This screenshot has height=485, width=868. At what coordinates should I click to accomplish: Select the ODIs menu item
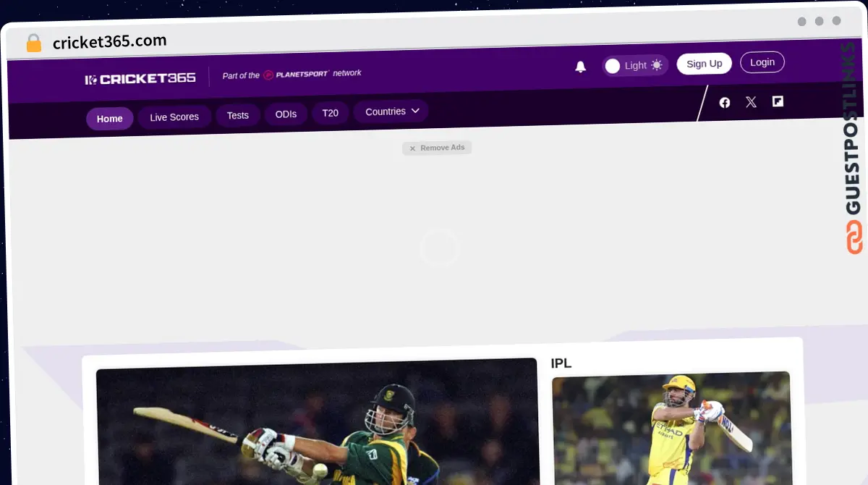pos(286,114)
